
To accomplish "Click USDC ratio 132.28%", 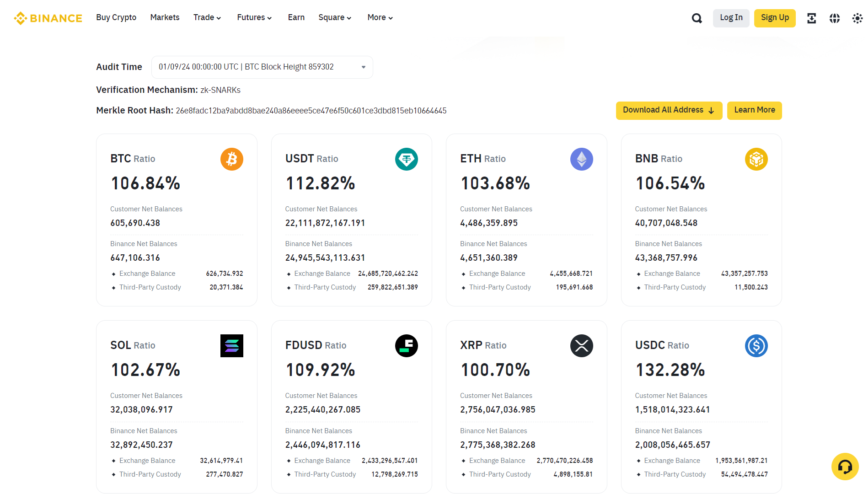I will (x=670, y=370).
